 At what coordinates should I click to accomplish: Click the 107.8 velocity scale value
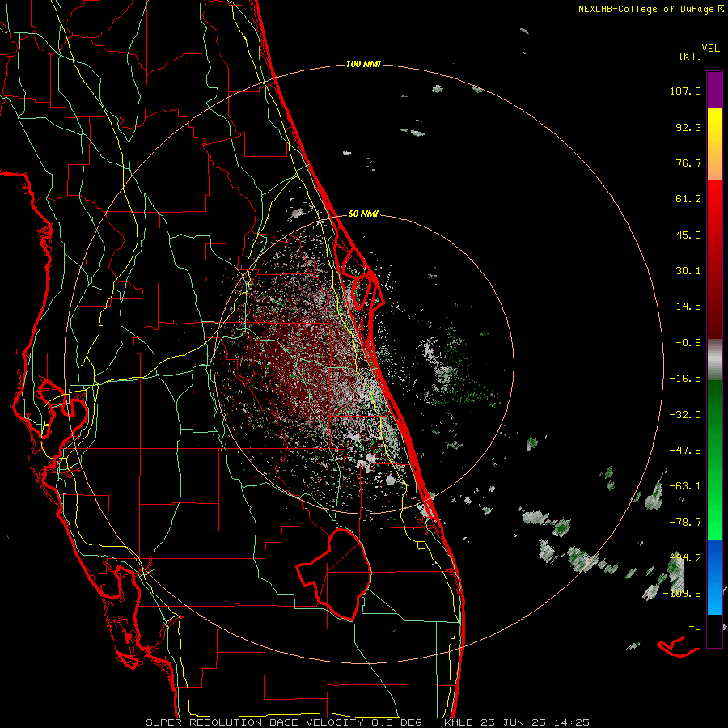[x=685, y=91]
